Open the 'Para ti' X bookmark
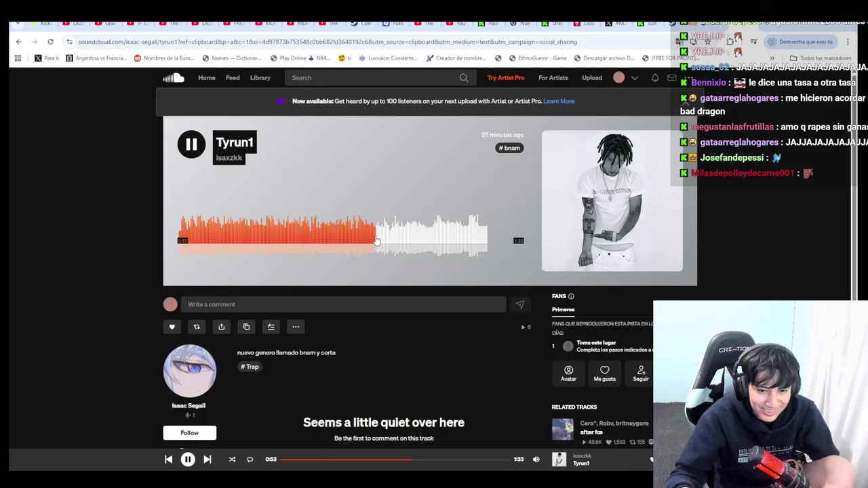The height and width of the screenshot is (488, 868). pos(47,58)
